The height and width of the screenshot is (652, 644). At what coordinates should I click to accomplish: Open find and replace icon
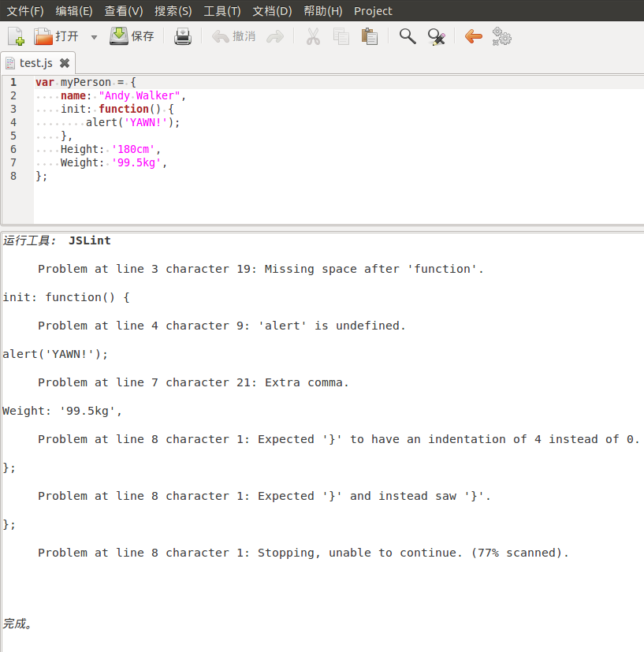click(x=436, y=36)
